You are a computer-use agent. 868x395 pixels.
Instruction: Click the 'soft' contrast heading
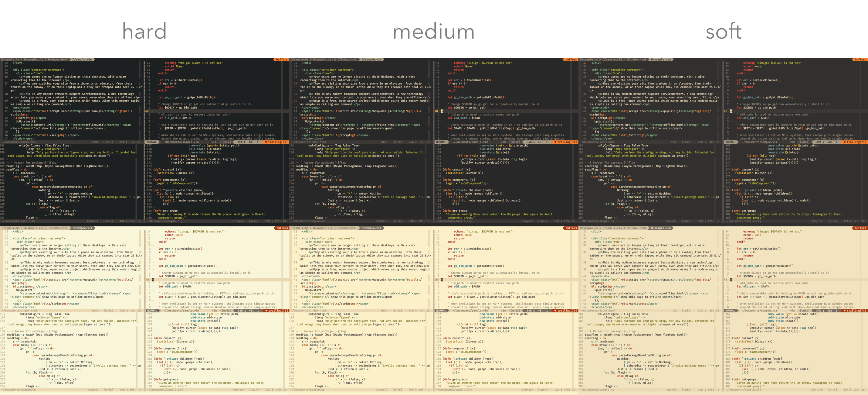[x=724, y=31]
